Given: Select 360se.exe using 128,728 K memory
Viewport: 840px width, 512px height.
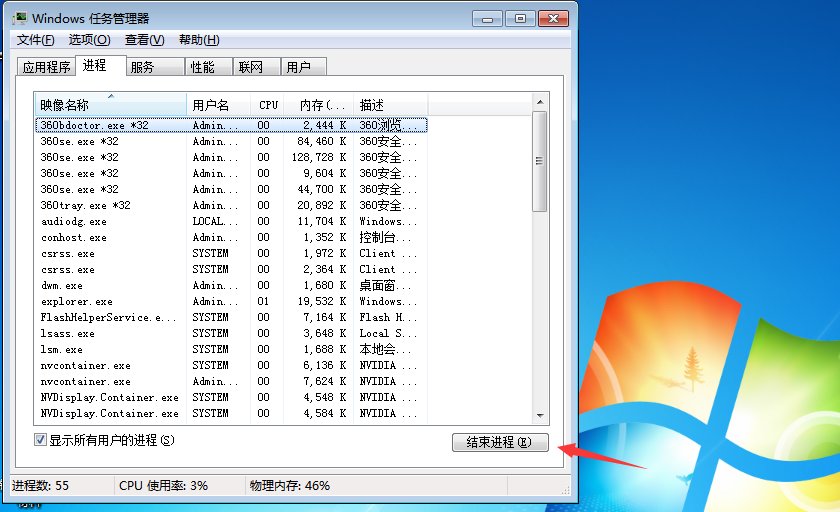Looking at the screenshot, I should [x=231, y=157].
